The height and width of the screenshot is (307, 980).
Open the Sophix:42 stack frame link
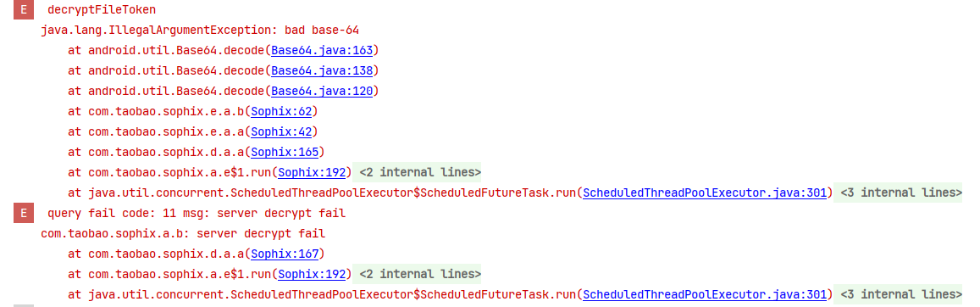[x=281, y=132]
